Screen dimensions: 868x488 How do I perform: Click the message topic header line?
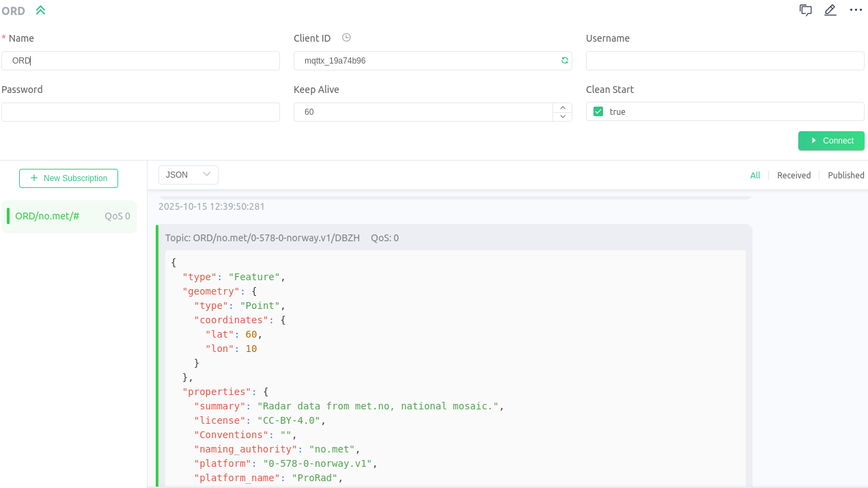pos(282,238)
